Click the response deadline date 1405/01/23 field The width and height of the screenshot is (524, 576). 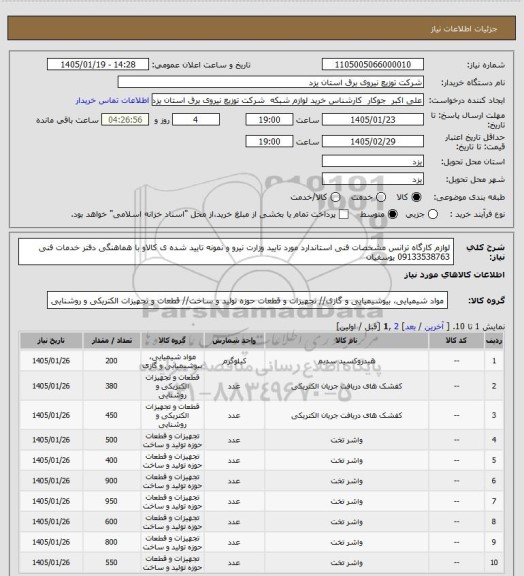[x=373, y=120]
